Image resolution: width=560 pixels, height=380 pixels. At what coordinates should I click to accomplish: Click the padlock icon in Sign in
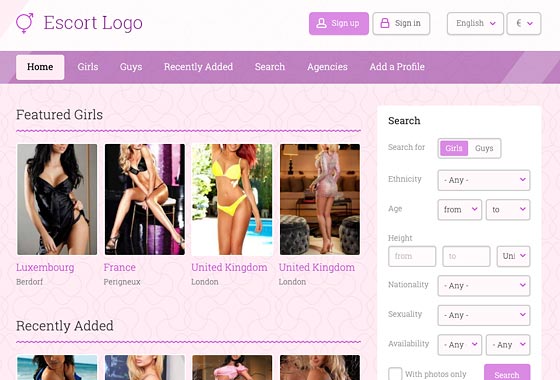(x=385, y=23)
